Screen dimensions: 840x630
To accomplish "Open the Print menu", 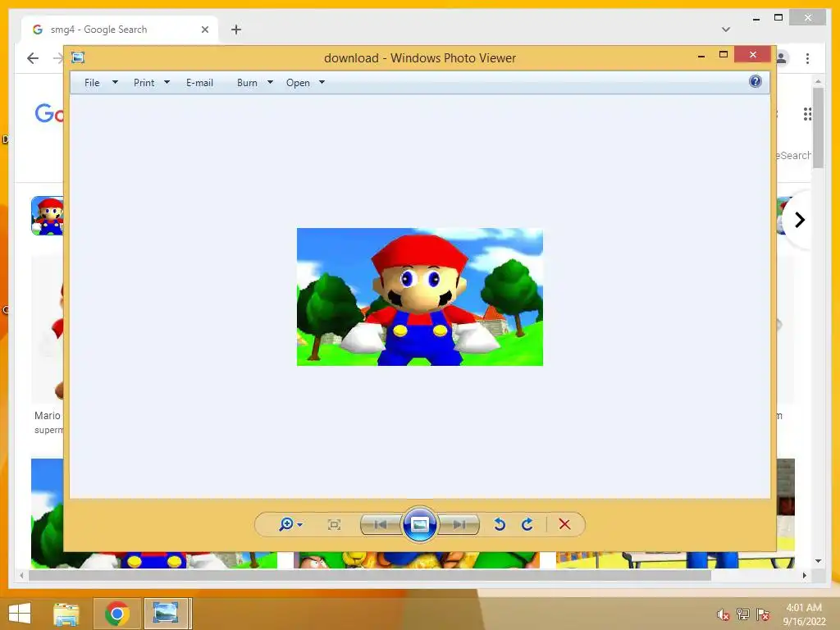I will pyautogui.click(x=144, y=83).
